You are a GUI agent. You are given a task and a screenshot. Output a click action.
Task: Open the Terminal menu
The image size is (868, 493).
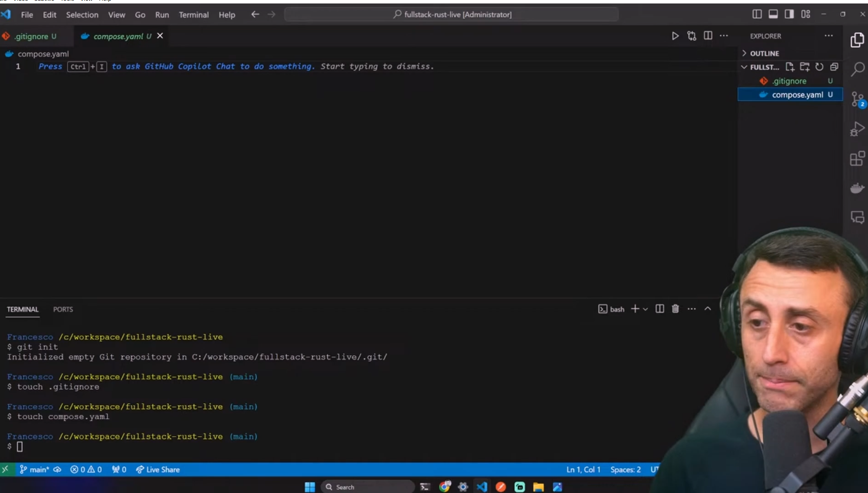[x=194, y=15]
